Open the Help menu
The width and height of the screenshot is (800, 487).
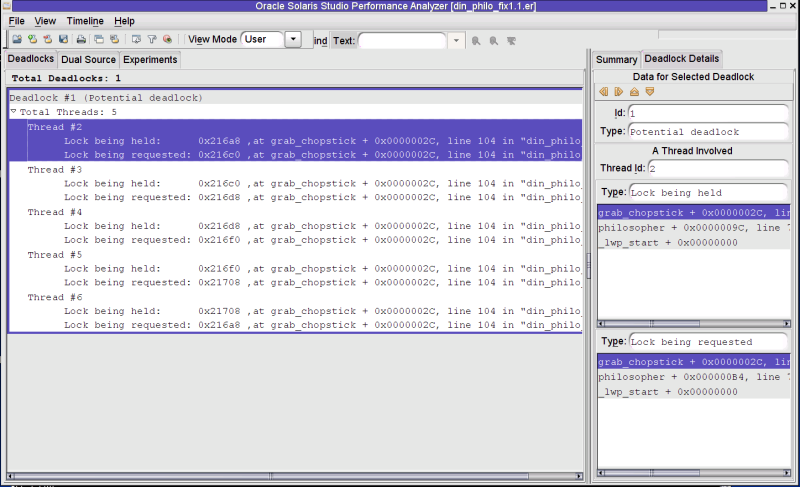124,21
